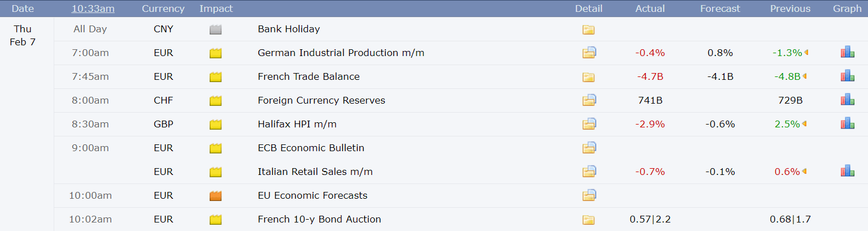Image resolution: width=868 pixels, height=231 pixels.
Task: Click the Impact column header
Action: point(216,8)
